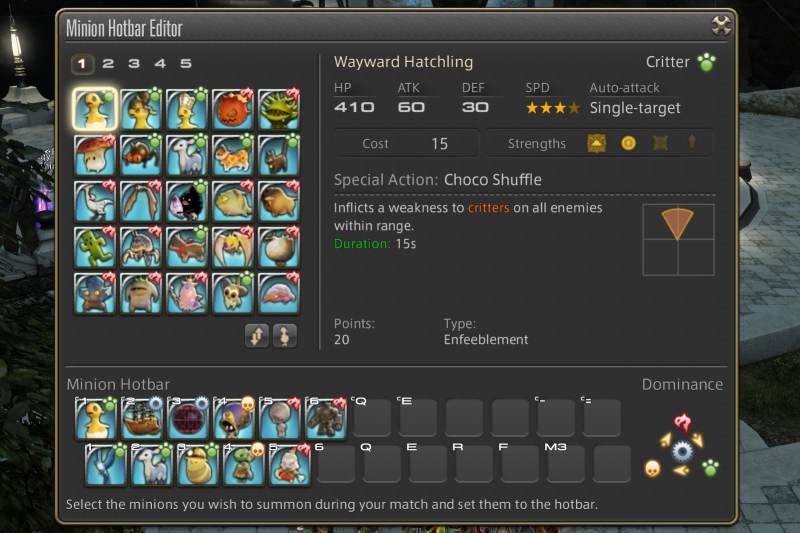Select the yellow miner minion in lower hotbar
This screenshot has width=800, height=533.
coord(197,464)
